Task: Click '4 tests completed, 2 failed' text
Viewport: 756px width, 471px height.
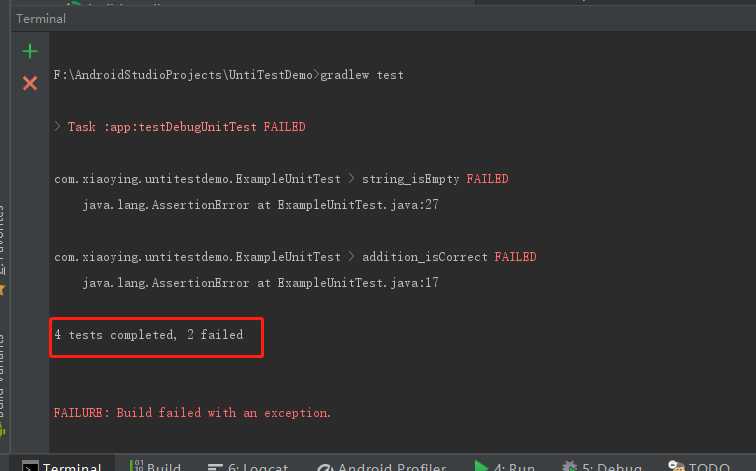Action: pyautogui.click(x=149, y=335)
